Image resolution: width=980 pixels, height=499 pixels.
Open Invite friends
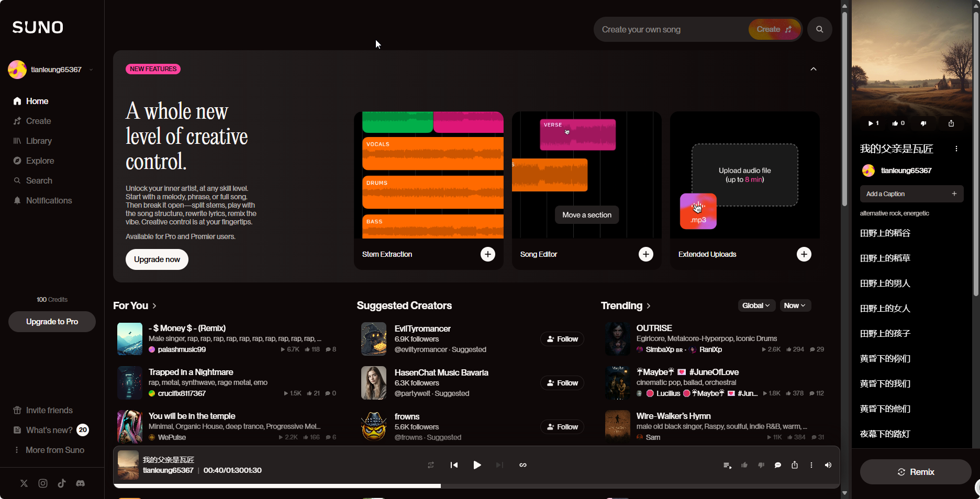(43, 410)
